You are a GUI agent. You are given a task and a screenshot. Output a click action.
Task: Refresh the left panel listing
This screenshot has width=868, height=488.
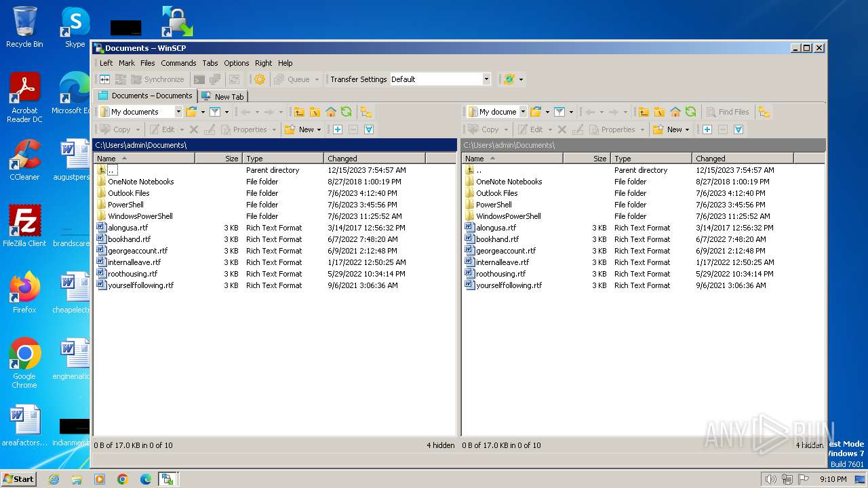[x=347, y=112]
